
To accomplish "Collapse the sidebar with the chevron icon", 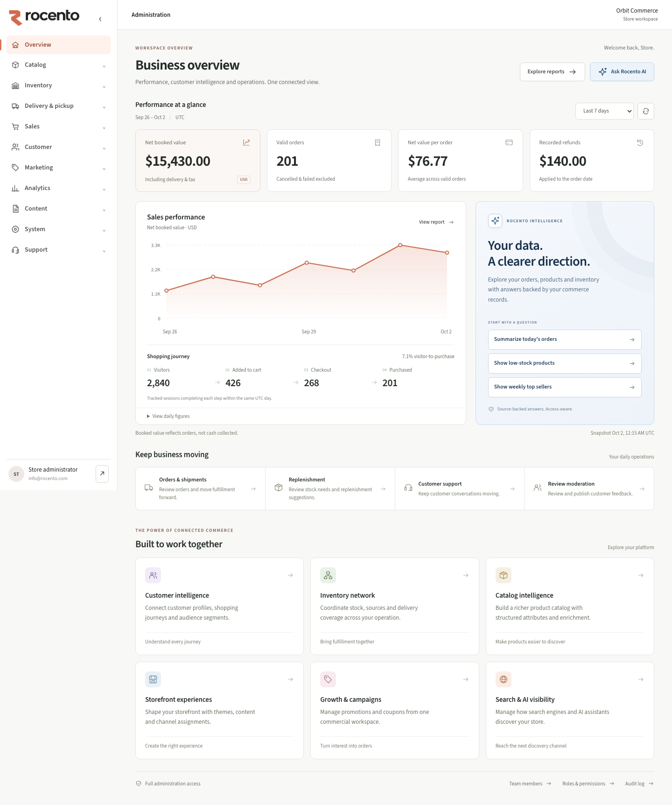I will click(100, 19).
